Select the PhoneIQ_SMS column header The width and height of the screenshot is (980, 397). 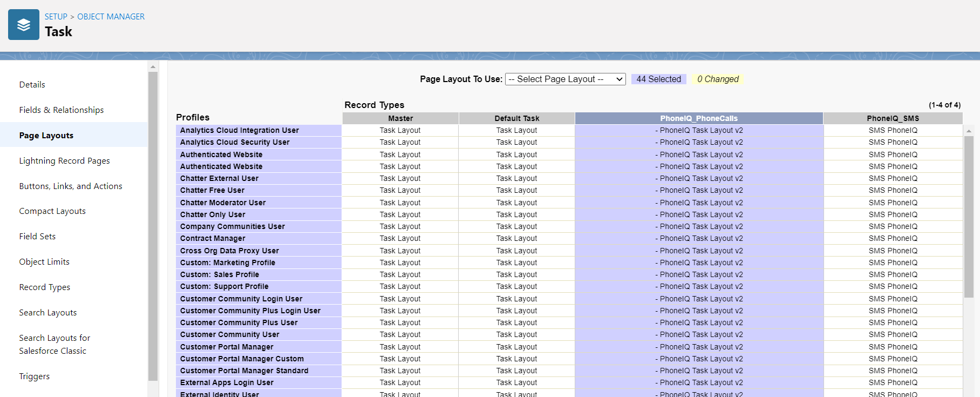click(x=893, y=118)
